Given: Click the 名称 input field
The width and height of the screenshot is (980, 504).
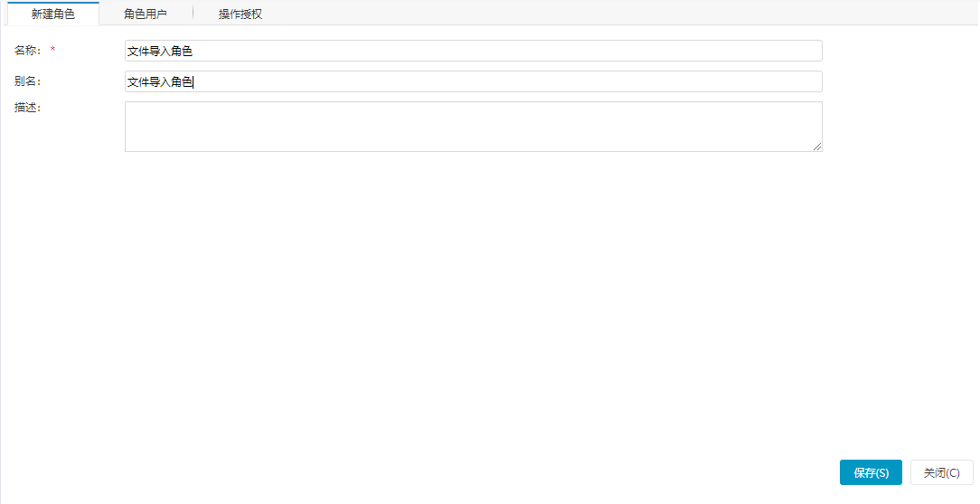Looking at the screenshot, I should click(473, 51).
